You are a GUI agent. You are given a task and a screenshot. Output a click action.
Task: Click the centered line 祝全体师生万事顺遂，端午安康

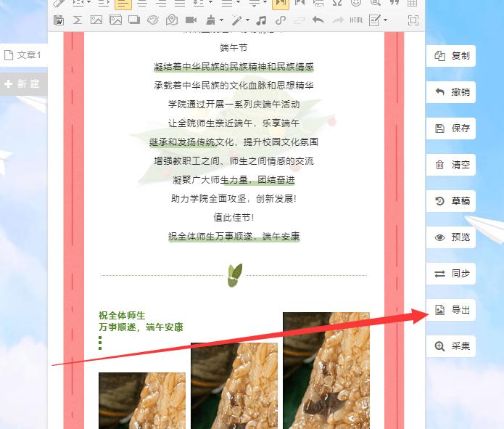[234, 237]
